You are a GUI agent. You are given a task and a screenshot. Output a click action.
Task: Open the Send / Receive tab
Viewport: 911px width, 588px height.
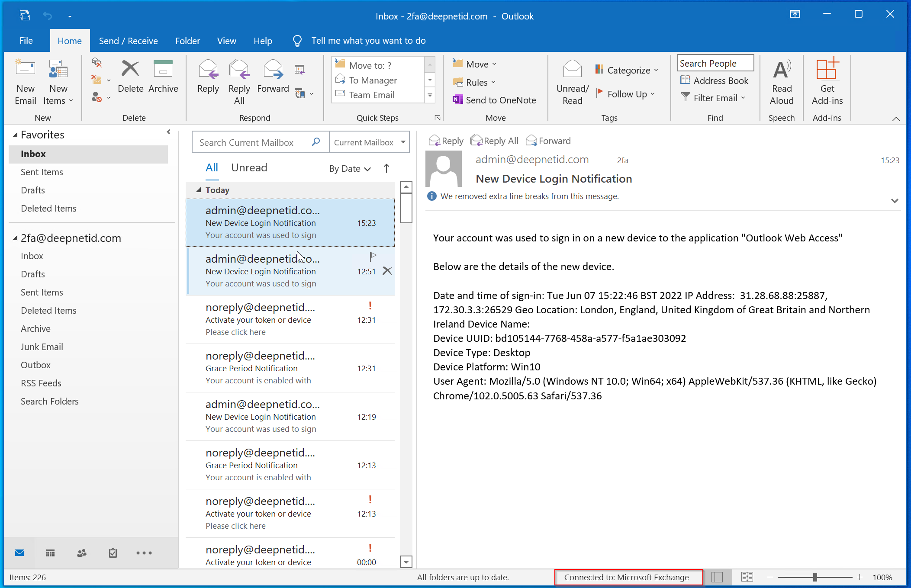[128, 41]
